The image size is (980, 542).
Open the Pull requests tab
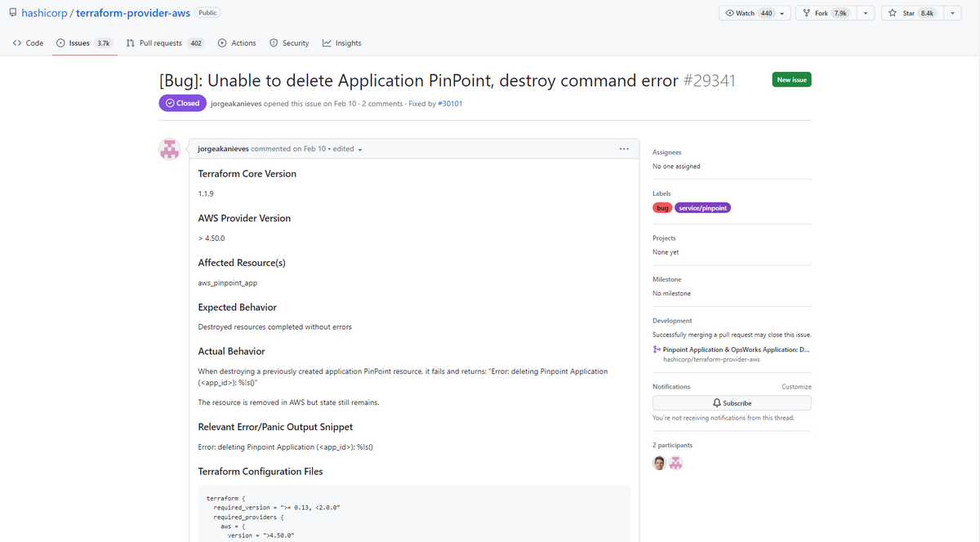(165, 43)
